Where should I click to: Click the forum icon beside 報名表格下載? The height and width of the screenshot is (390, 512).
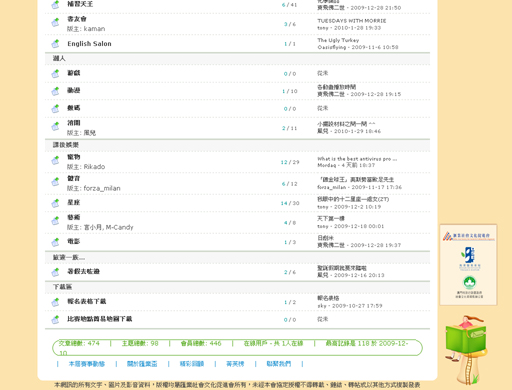(55, 302)
